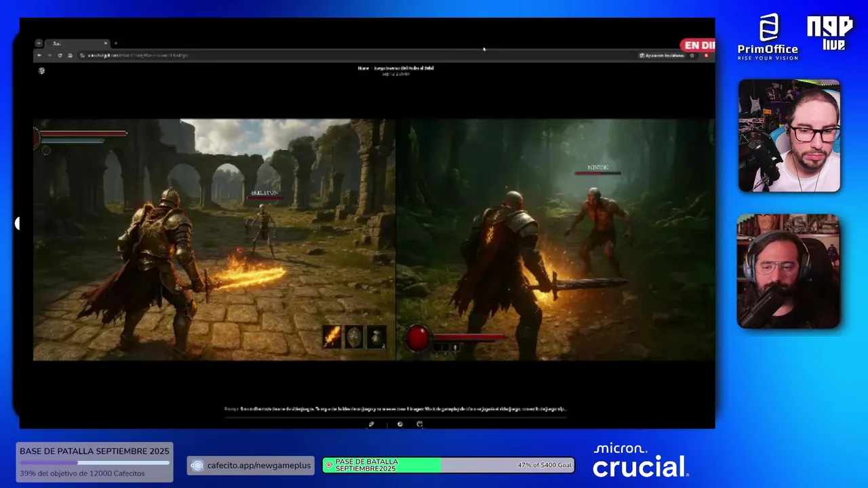
Task: Click the middle round icon below prompt
Action: pos(400,424)
